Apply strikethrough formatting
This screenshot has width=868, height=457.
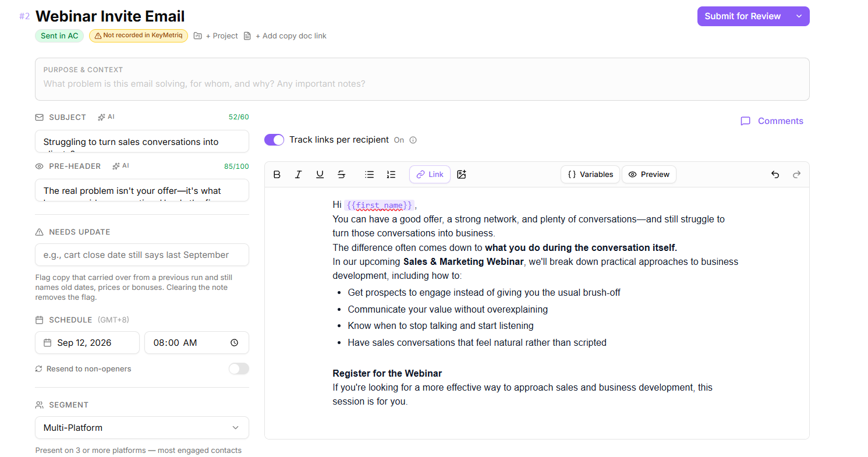pyautogui.click(x=342, y=174)
